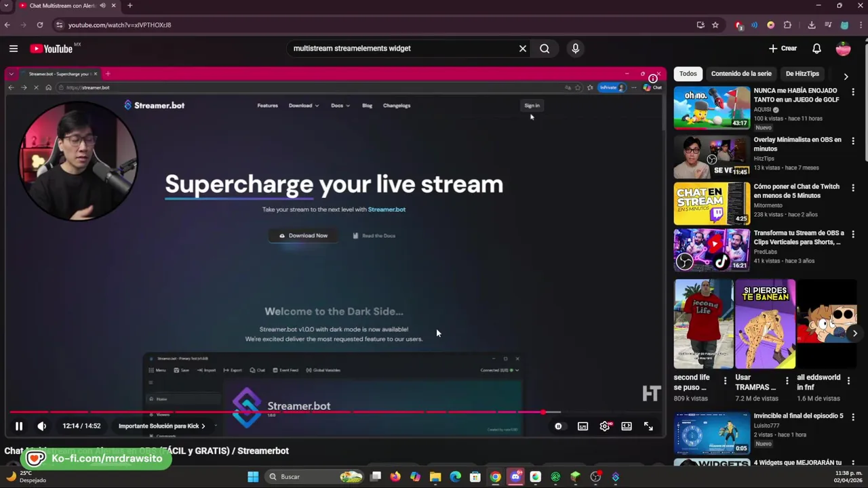
Task: Open Microsoft Edge from the taskbar
Action: pyautogui.click(x=455, y=477)
